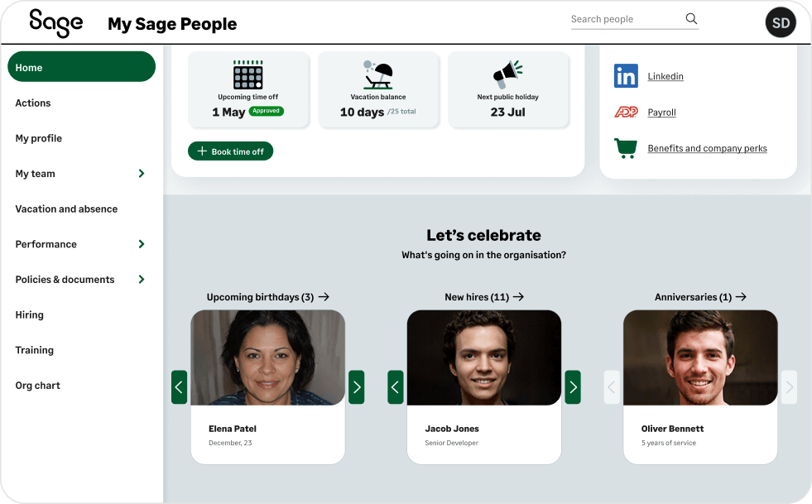Select the shopping cart perks icon
The height and width of the screenshot is (504, 812).
pos(627,147)
